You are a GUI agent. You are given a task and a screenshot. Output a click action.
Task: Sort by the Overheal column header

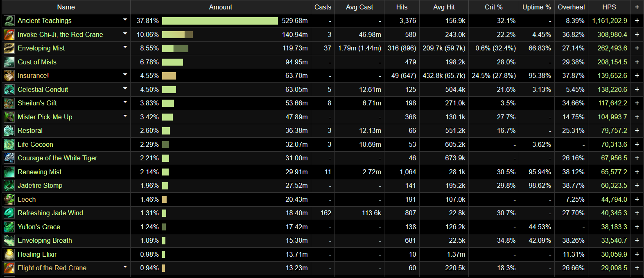(x=571, y=7)
